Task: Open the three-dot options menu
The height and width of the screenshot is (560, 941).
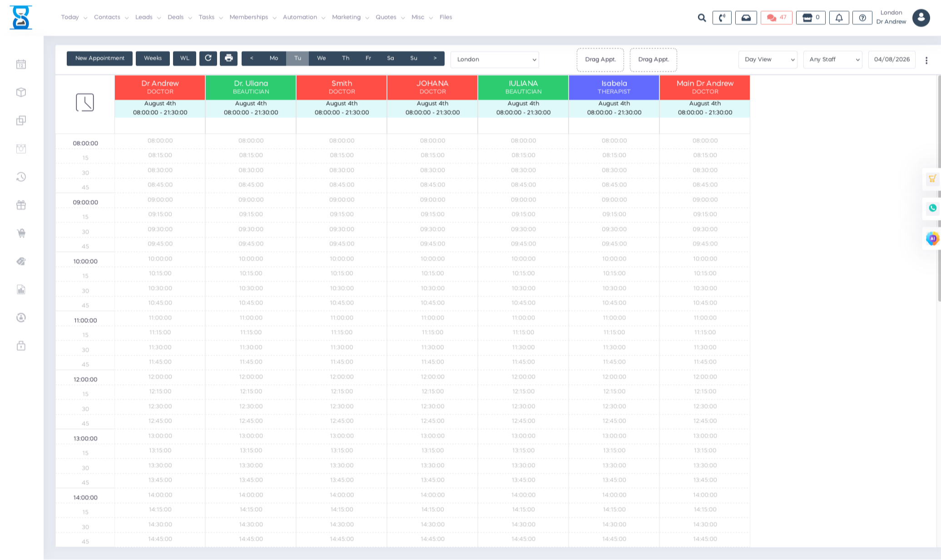Action: [926, 60]
